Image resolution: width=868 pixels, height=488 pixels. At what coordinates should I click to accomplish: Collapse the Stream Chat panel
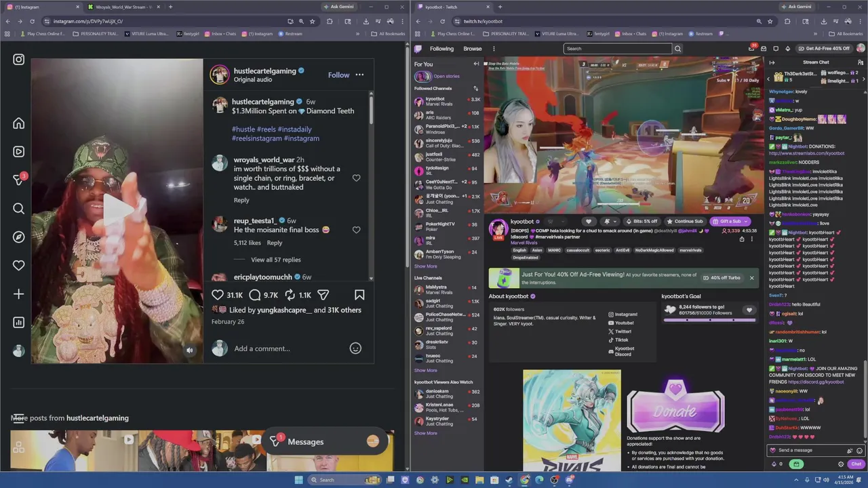click(x=772, y=62)
